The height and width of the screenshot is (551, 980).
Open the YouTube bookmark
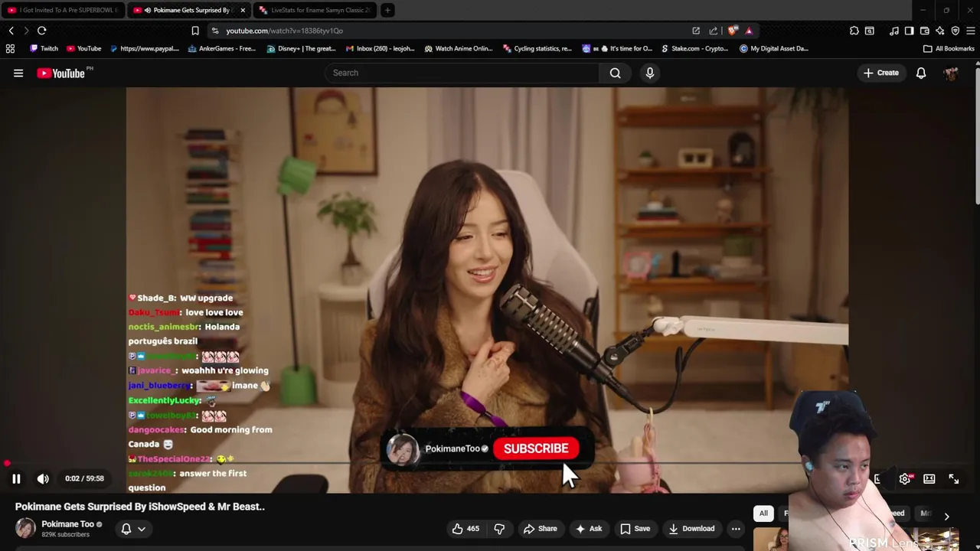click(83, 48)
